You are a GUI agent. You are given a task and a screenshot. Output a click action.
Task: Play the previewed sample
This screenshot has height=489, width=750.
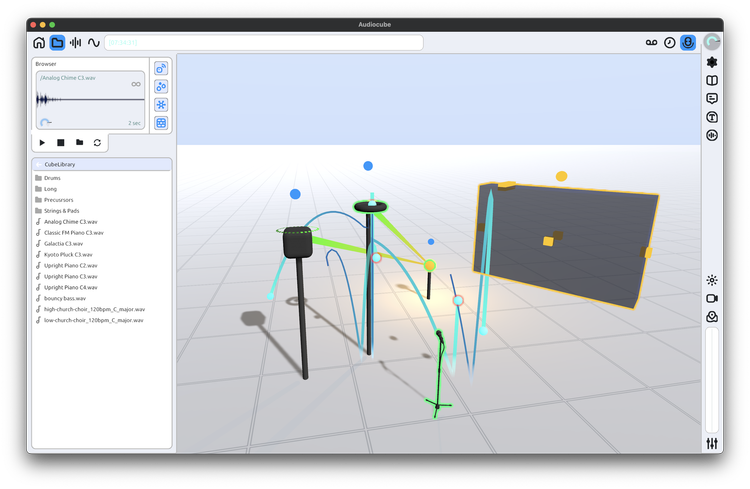42,143
